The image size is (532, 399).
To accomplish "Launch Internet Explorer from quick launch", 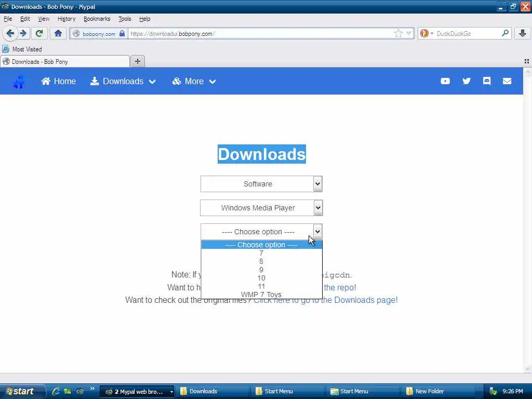I will tap(56, 391).
